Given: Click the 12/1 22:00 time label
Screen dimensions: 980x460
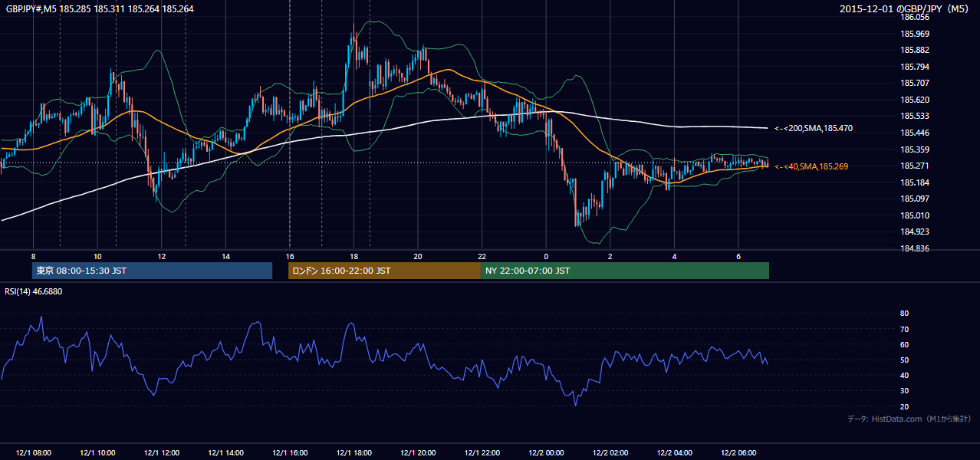Looking at the screenshot, I should click(482, 453).
